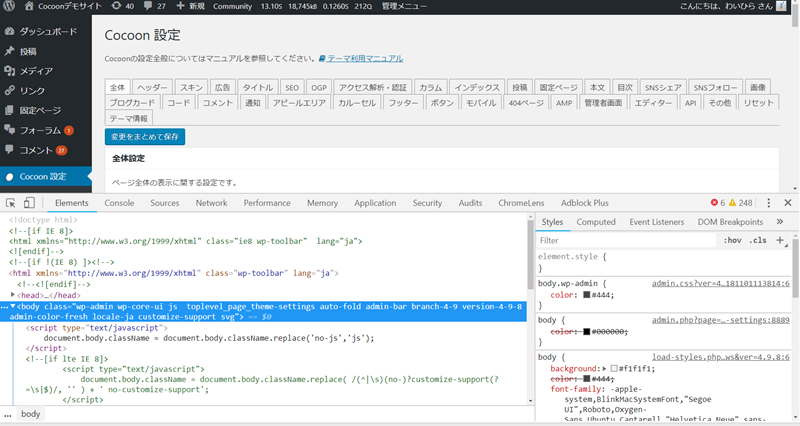The width and height of the screenshot is (800, 426).
Task: Open Cocoon 設定 in sidebar
Action: coord(46,177)
